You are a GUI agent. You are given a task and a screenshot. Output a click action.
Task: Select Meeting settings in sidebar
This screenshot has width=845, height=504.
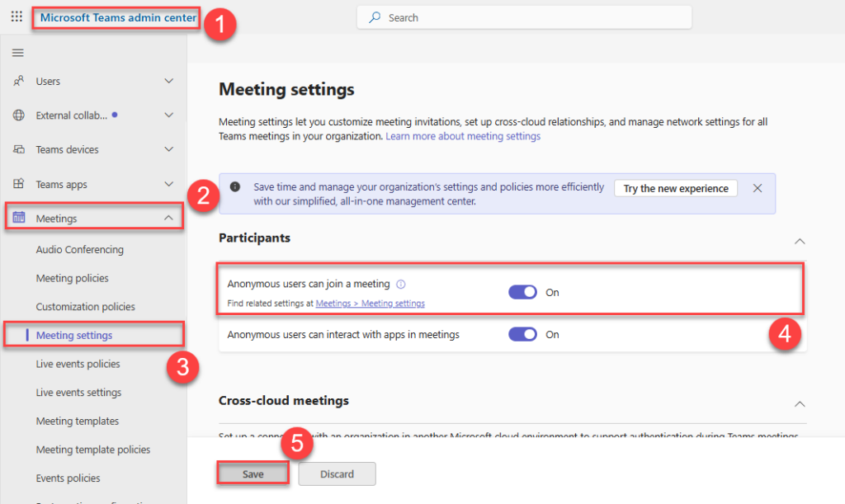tap(74, 335)
